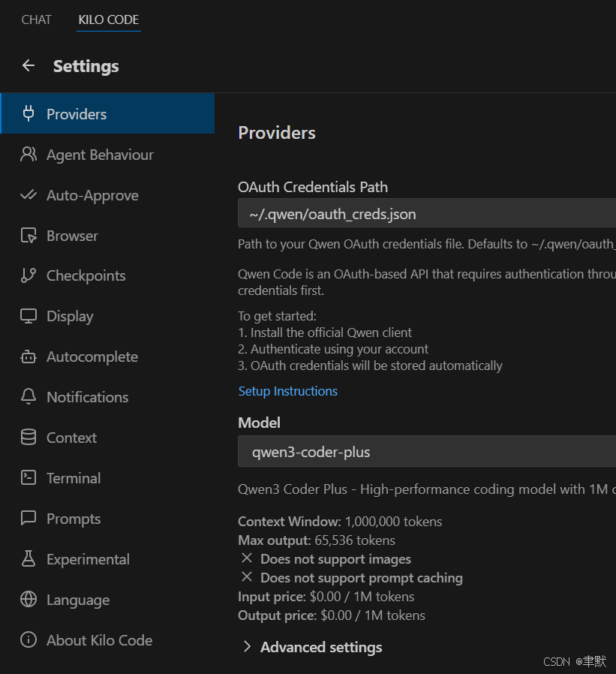Click the Notifications bell icon
The image size is (616, 674).
click(29, 397)
